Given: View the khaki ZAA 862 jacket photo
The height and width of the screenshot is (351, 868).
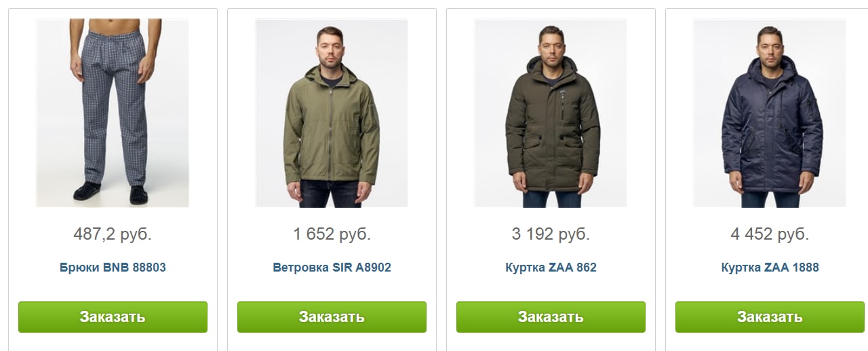Looking at the screenshot, I should coord(551,113).
